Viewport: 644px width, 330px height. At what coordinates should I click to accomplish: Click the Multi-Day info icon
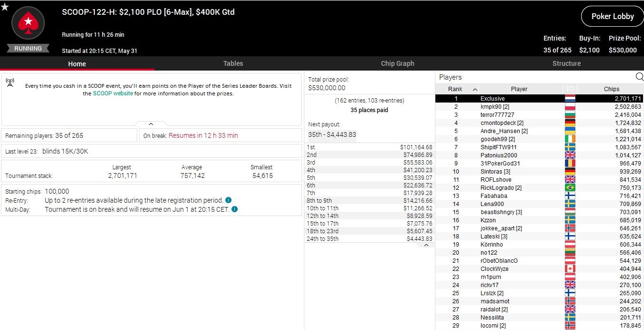(x=235, y=209)
